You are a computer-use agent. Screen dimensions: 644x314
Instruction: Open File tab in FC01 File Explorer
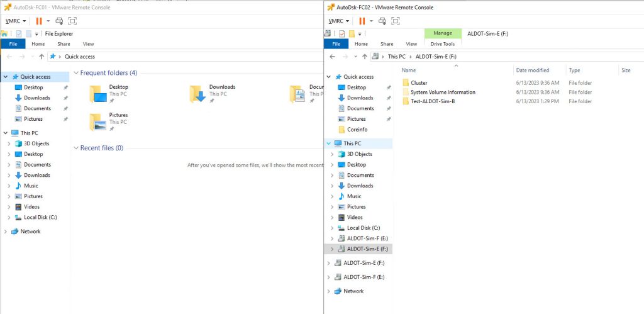click(13, 44)
